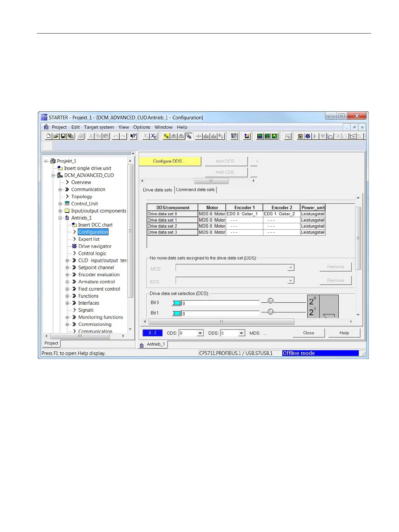Expand the Control_Unit tree node
Image resolution: width=399 pixels, height=532 pixels.
[60, 204]
